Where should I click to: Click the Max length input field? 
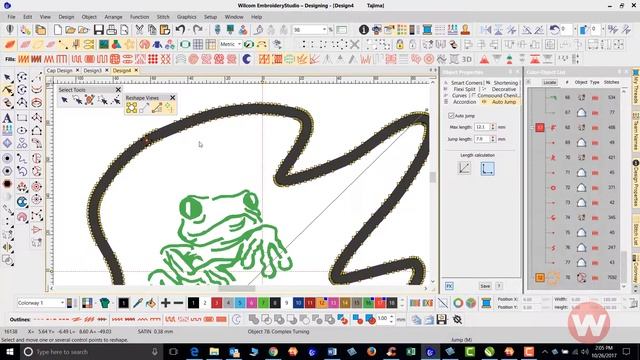tap(482, 127)
